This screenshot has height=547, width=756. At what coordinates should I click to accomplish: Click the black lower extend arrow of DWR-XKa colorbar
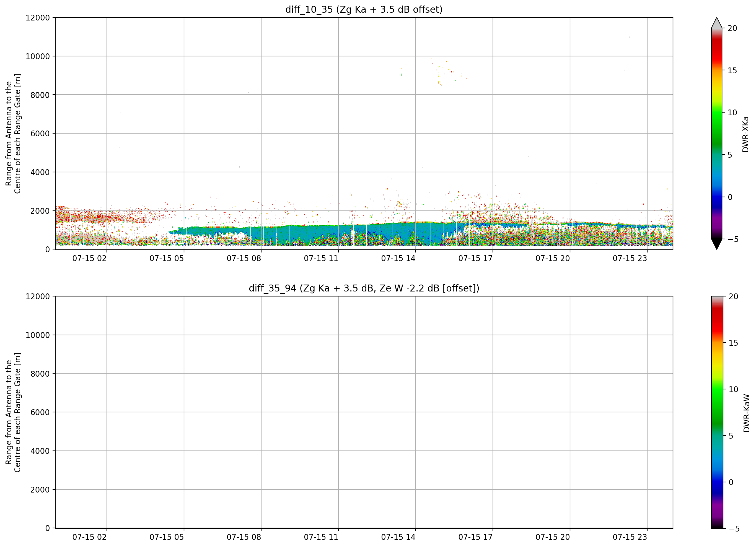pyautogui.click(x=716, y=244)
